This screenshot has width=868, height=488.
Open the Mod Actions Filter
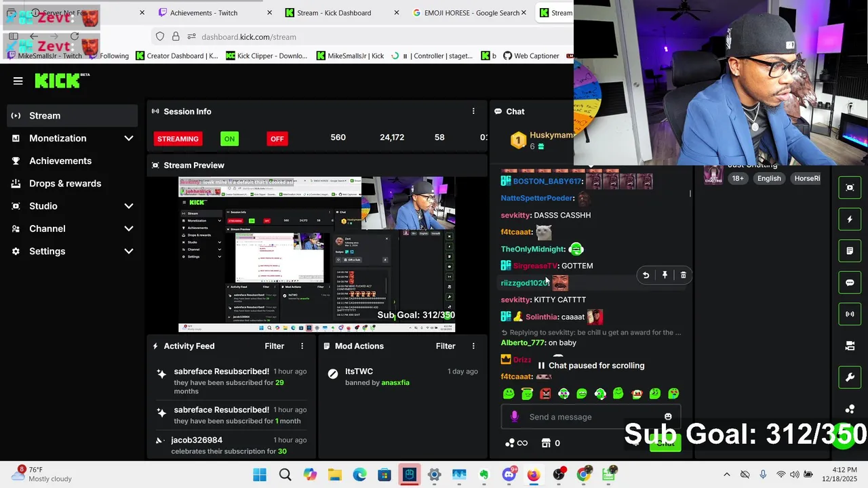[446, 346]
